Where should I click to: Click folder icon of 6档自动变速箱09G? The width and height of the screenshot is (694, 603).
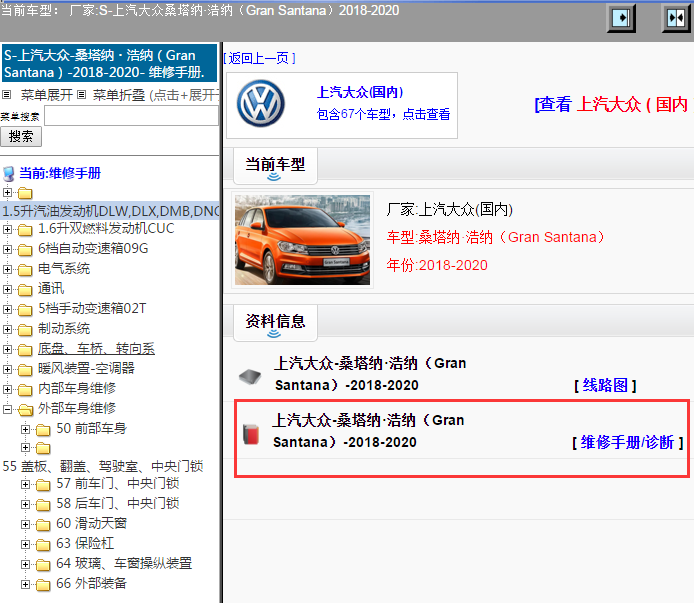point(25,250)
